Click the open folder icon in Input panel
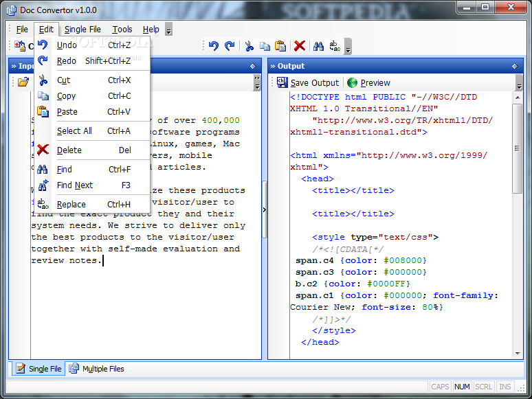This screenshot has height=399, width=532. point(23,82)
